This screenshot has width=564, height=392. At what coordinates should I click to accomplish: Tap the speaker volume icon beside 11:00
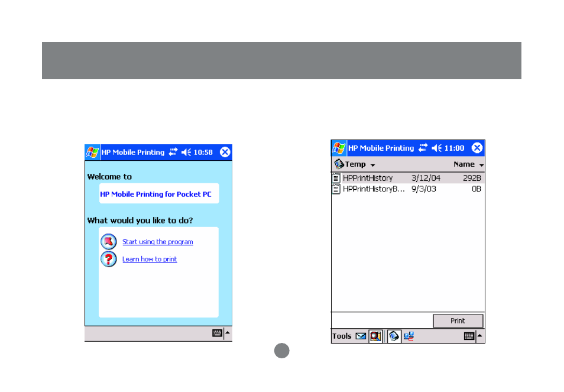click(437, 148)
